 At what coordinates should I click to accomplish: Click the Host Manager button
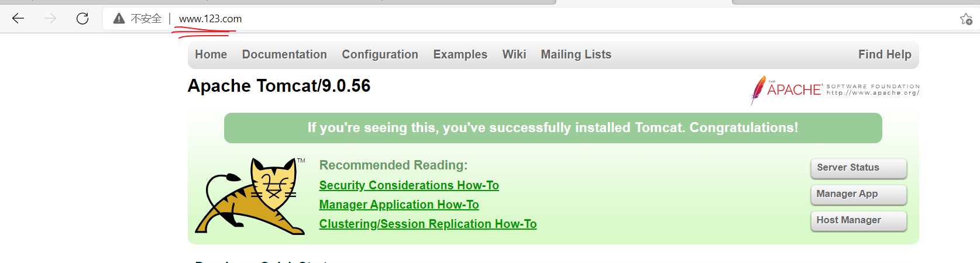pos(858,220)
